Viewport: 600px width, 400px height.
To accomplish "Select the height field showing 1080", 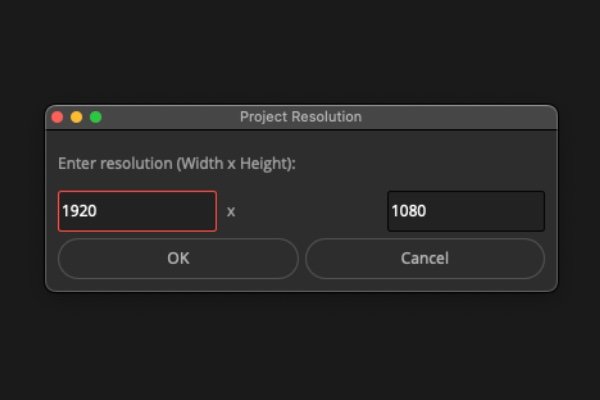I will [x=466, y=211].
